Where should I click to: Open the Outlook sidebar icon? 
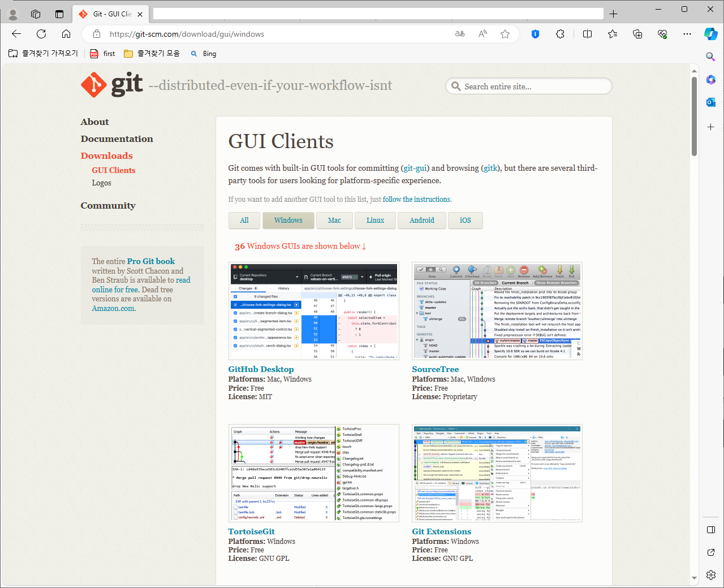[711, 102]
